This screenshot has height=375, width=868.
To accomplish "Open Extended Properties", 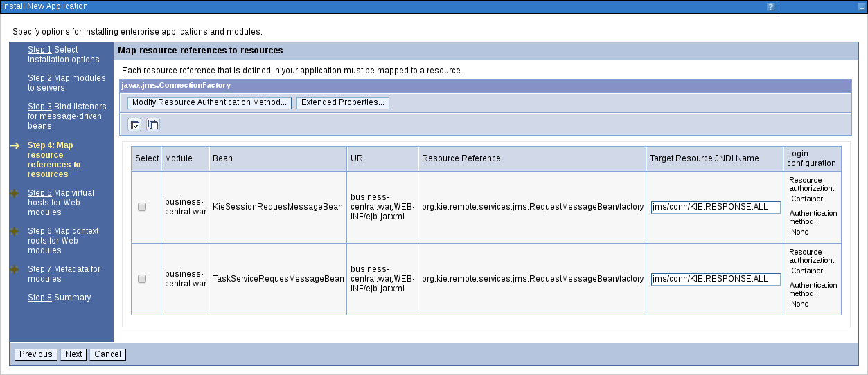I will (x=343, y=102).
